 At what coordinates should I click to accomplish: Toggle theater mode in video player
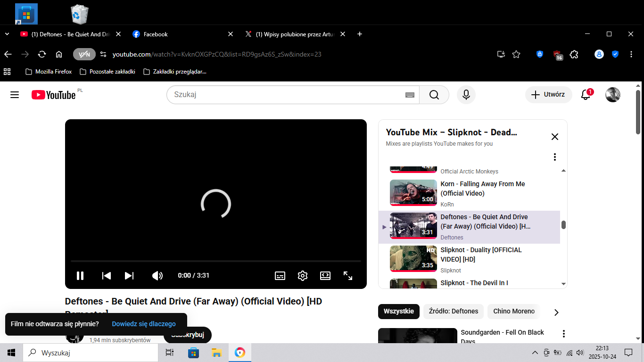coord(325,276)
